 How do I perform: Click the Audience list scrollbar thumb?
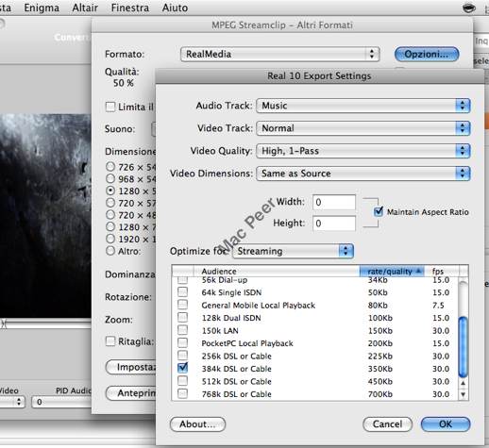click(463, 346)
